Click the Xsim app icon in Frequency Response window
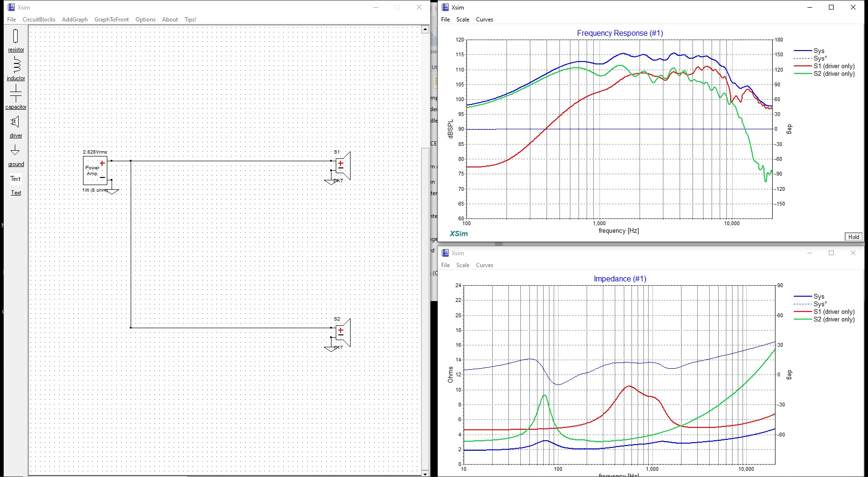868x477 pixels. [x=445, y=7]
